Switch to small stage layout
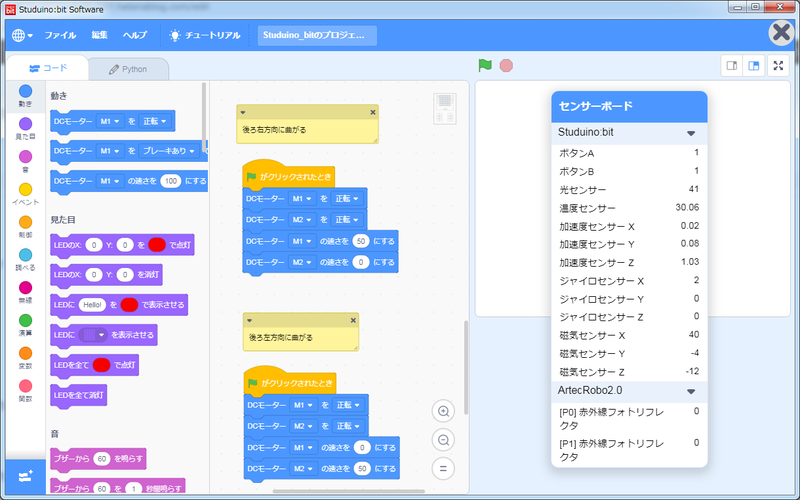The height and width of the screenshot is (500, 800). point(732,66)
